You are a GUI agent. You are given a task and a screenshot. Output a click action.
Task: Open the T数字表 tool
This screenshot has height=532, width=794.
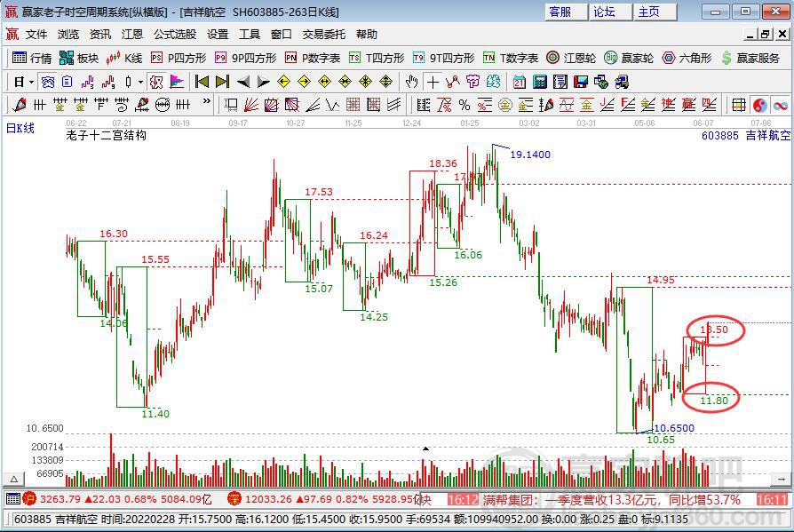pos(511,59)
